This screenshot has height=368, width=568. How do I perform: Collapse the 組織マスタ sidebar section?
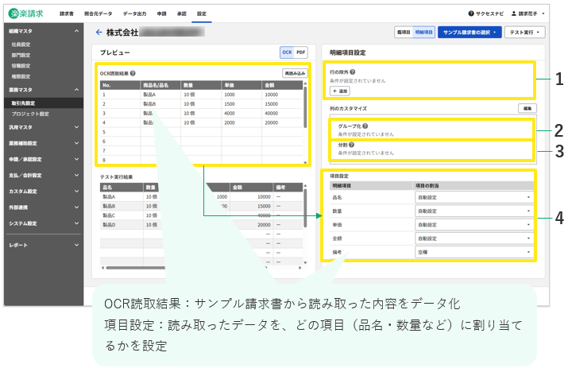click(x=43, y=31)
